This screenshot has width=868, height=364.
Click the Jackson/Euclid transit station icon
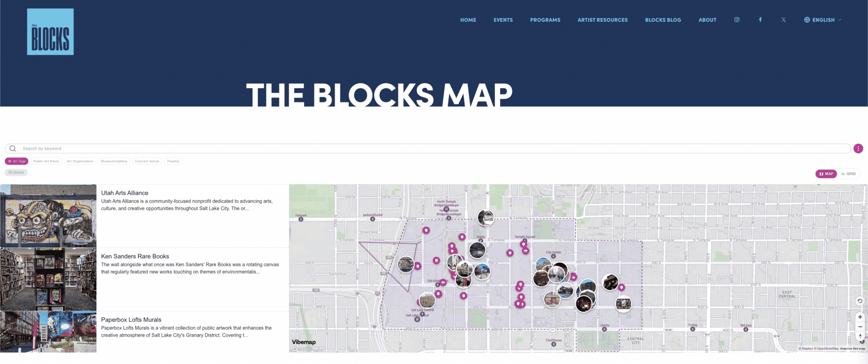coord(372,219)
